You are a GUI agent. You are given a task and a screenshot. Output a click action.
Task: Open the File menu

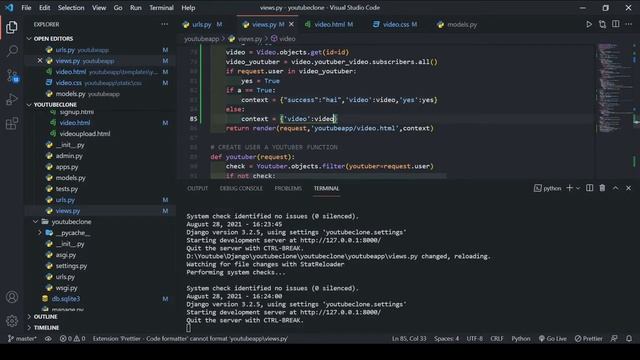(x=26, y=8)
